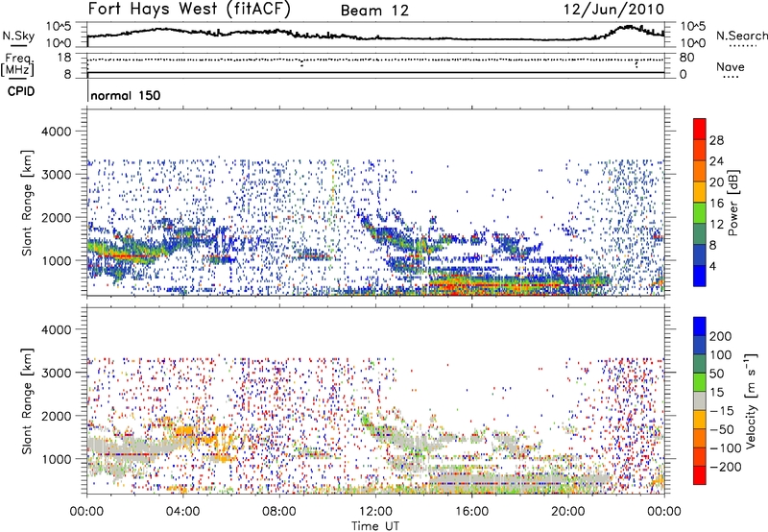The height and width of the screenshot is (532, 768).
Task: Click the "24" tick on Power colorbar
Action: click(716, 161)
